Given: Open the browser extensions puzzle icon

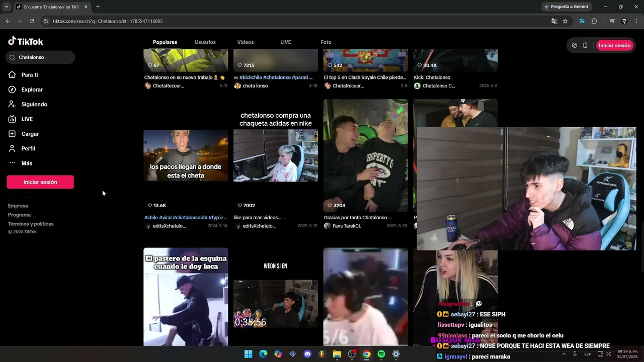Looking at the screenshot, I should [x=594, y=21].
